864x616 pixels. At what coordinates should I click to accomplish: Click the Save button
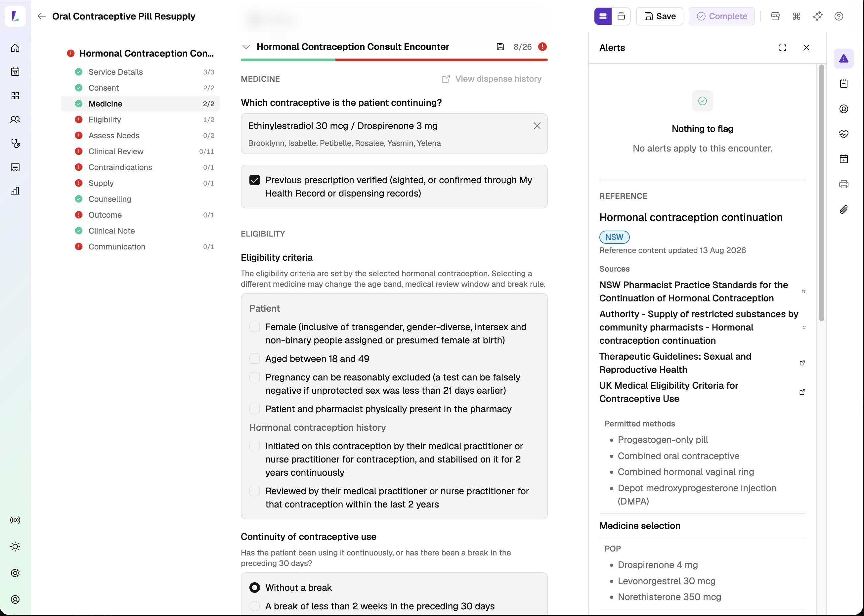660,16
